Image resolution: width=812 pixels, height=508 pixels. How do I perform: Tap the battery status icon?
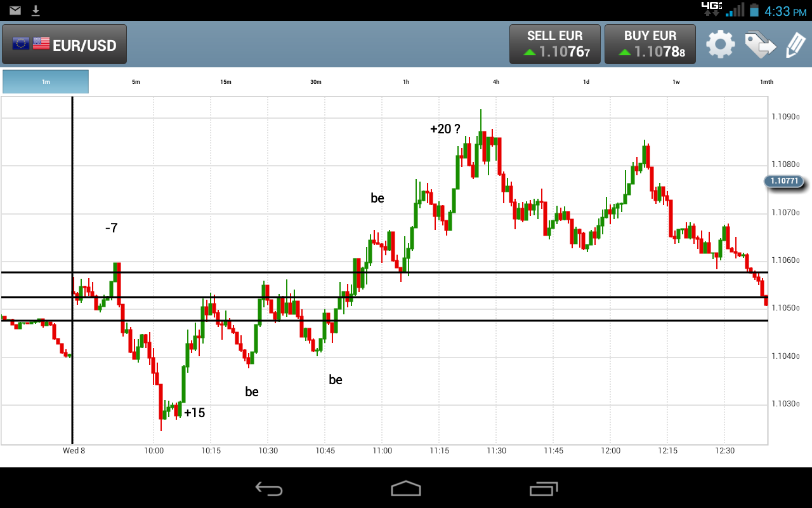pyautogui.click(x=754, y=10)
